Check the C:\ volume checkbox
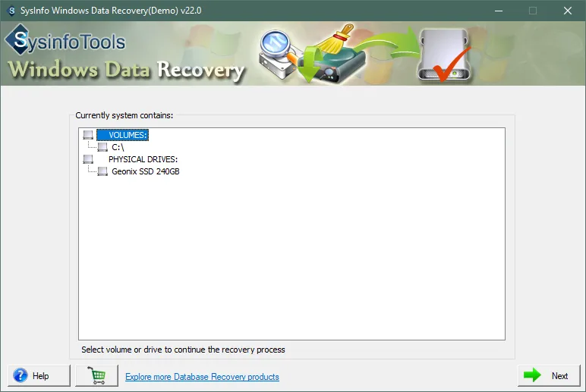This screenshot has width=586, height=392. click(102, 147)
